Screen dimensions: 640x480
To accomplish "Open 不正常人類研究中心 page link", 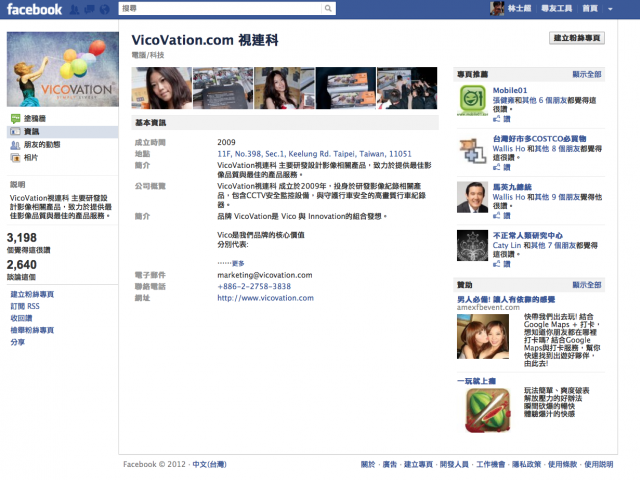I will (527, 236).
